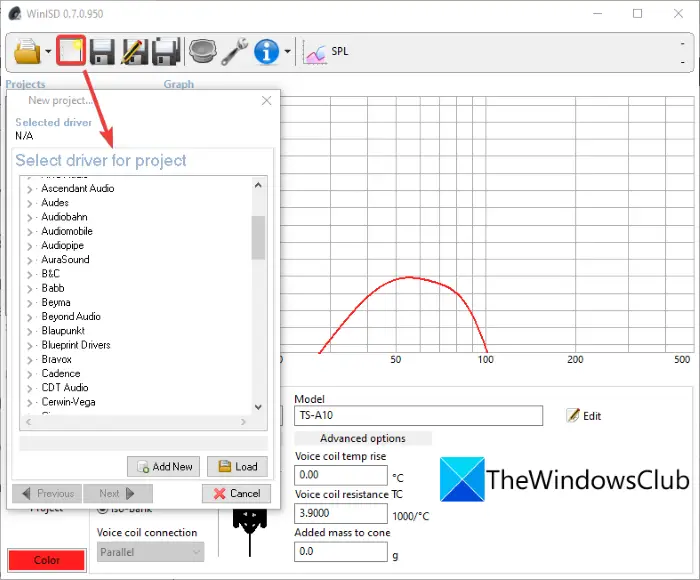
Task: Open dropdown arrow next to folder icon
Action: 48,51
